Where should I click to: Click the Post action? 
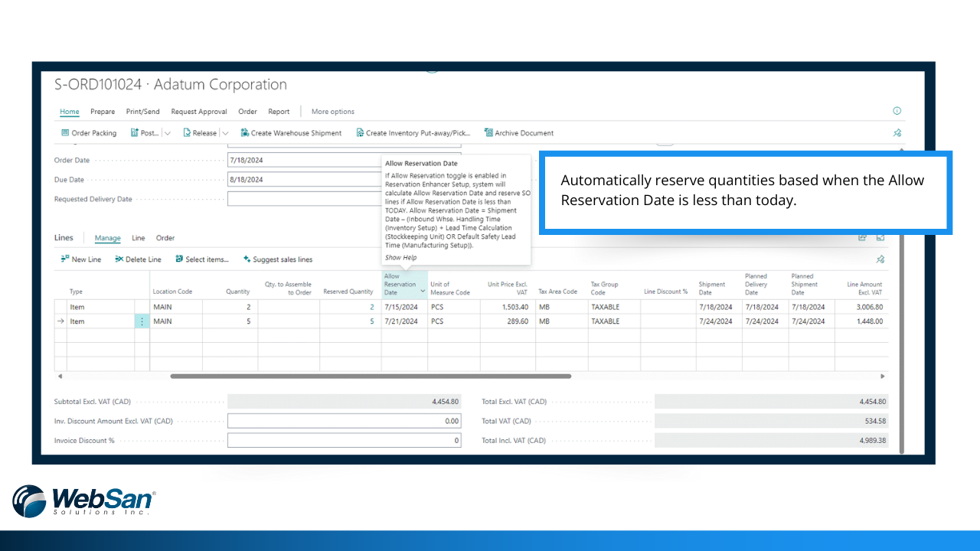[x=145, y=133]
